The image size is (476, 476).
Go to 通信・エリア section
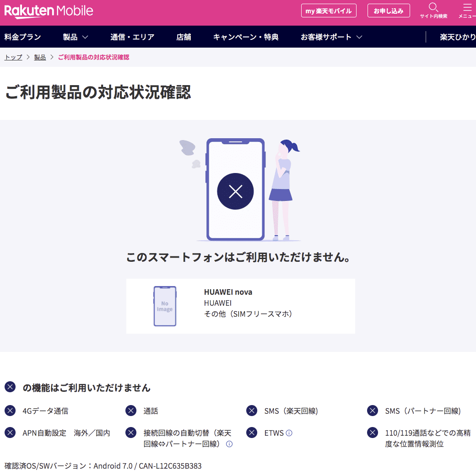132,37
